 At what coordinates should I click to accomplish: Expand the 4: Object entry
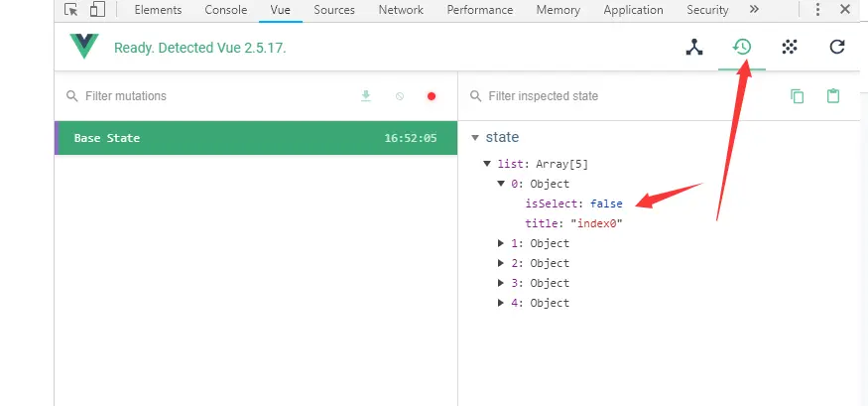[501, 303]
